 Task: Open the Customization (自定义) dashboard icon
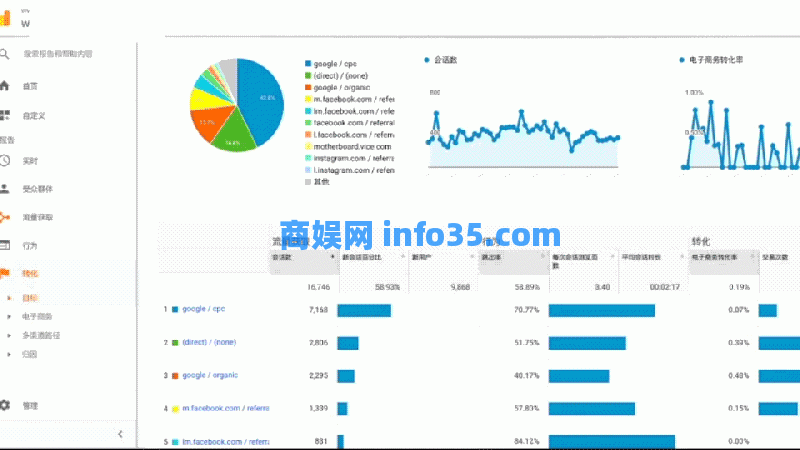tap(5, 115)
